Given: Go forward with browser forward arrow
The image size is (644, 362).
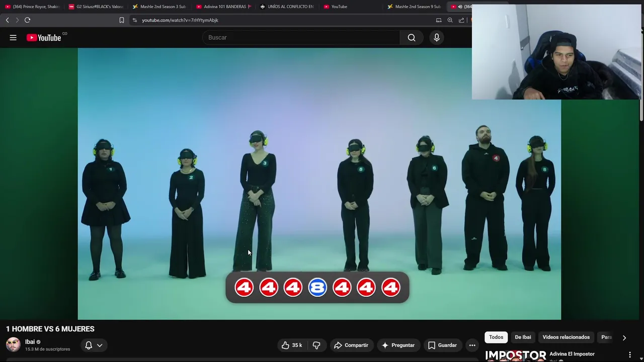Looking at the screenshot, I should [x=17, y=20].
